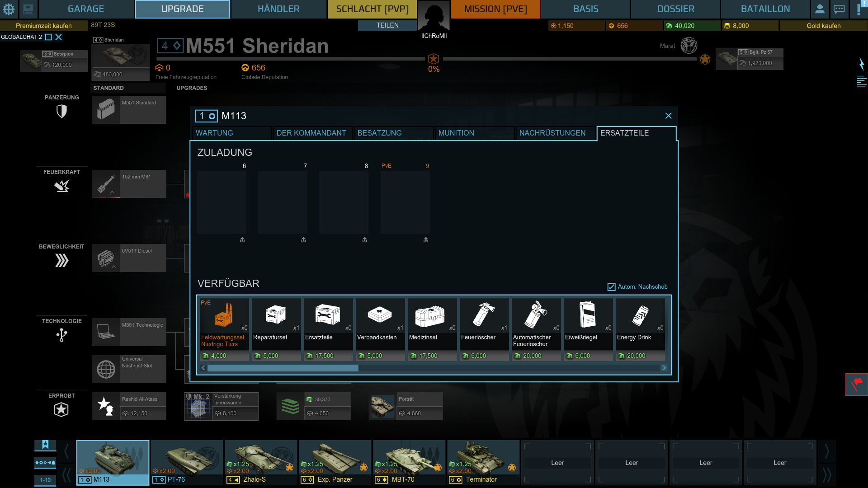
Task: Click the Technologie branch icon
Action: pos(61,335)
